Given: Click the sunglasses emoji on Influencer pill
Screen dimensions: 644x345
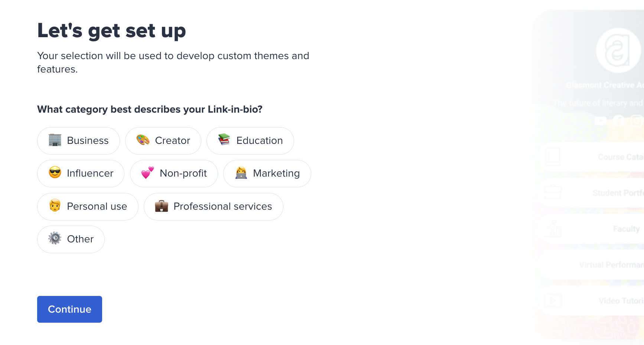Looking at the screenshot, I should coord(54,173).
